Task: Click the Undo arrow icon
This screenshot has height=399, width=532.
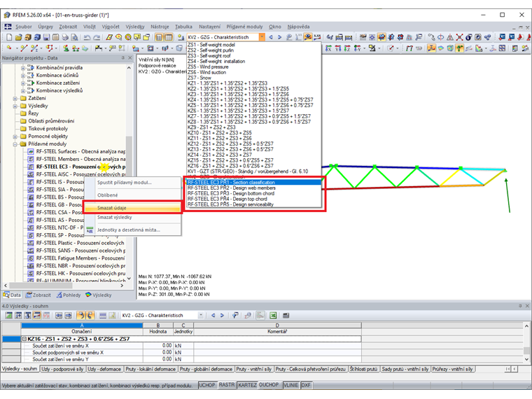Action: (x=87, y=37)
